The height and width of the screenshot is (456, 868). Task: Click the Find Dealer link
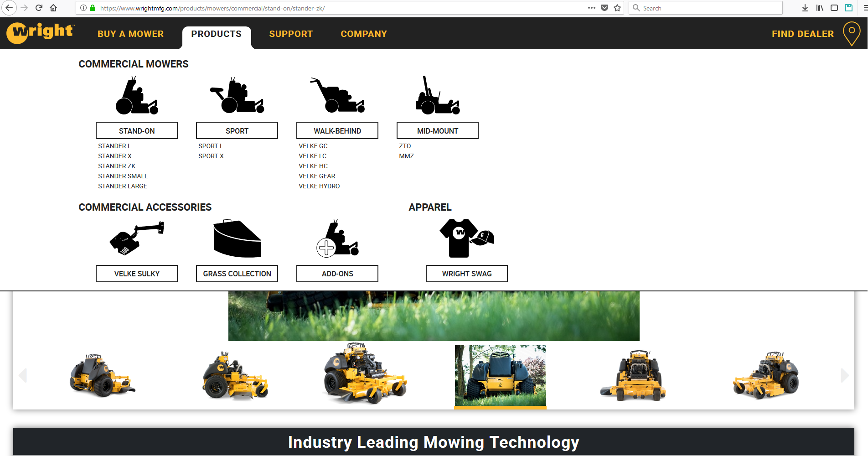803,34
